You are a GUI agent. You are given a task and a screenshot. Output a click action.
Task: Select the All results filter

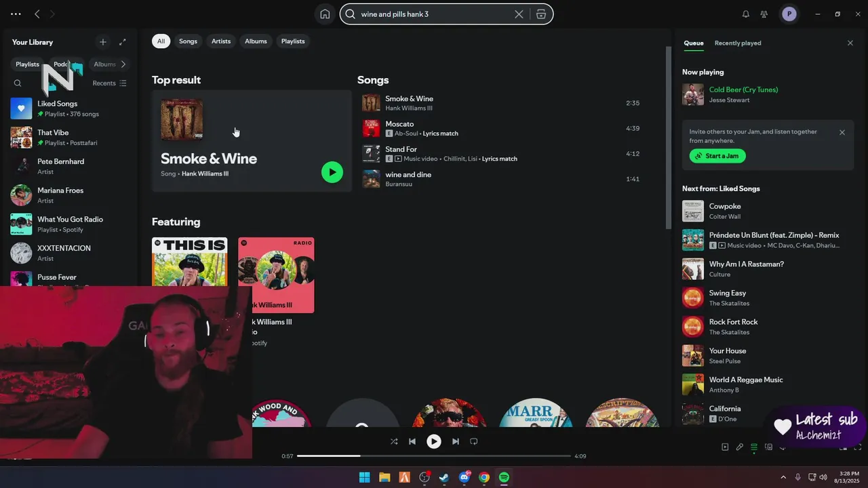tap(161, 41)
